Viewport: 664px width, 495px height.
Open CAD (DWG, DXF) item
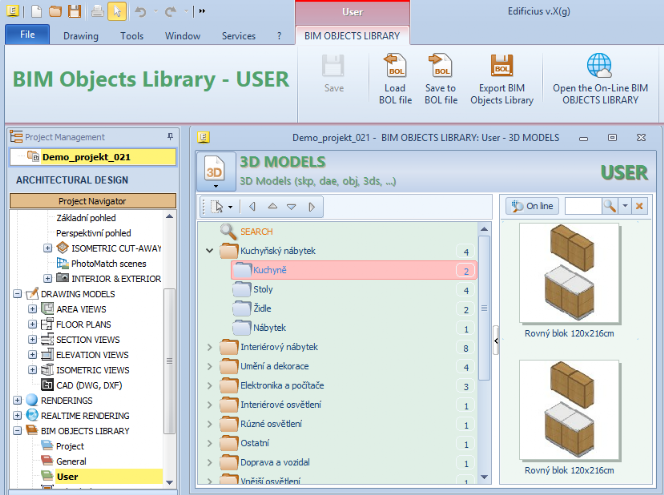pos(89,385)
